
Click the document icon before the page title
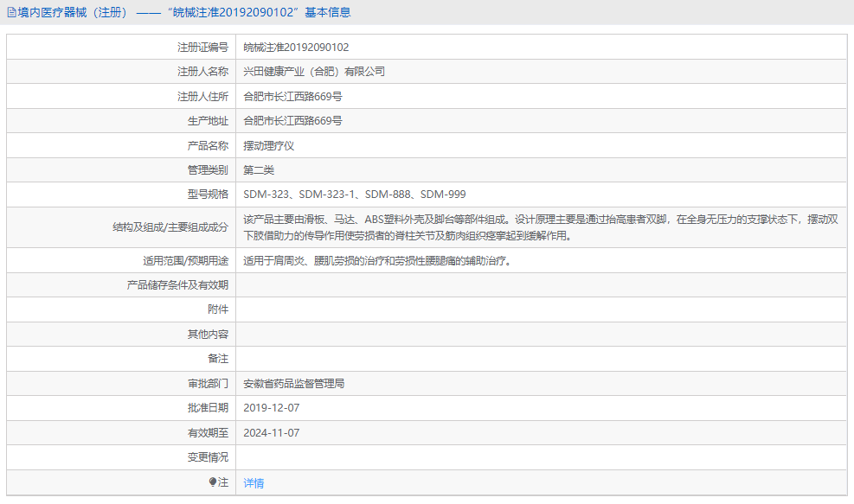pyautogui.click(x=11, y=11)
